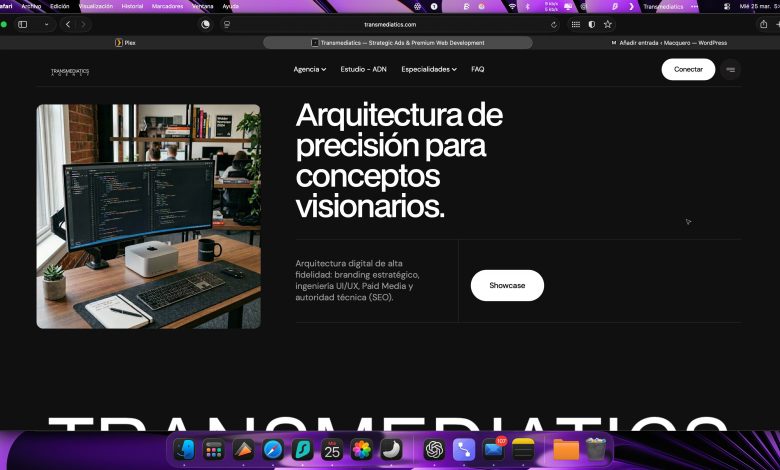Click the Transmediatics Agency logo

pyautogui.click(x=70, y=72)
